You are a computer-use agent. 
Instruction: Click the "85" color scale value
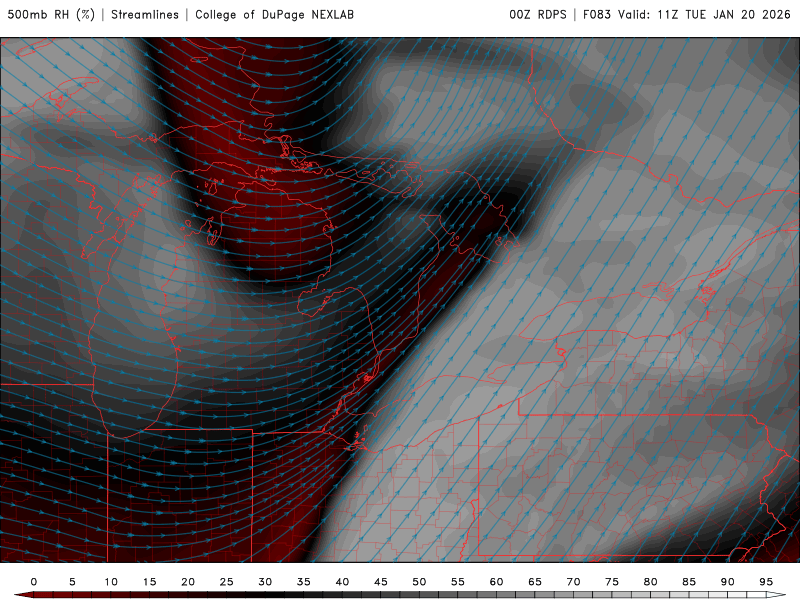coord(689,582)
